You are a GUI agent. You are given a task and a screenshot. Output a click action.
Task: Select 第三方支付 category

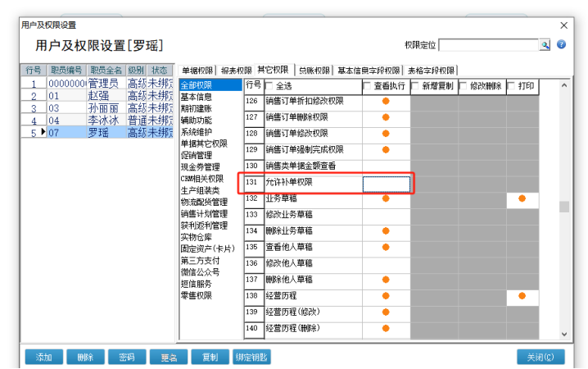tap(201, 261)
